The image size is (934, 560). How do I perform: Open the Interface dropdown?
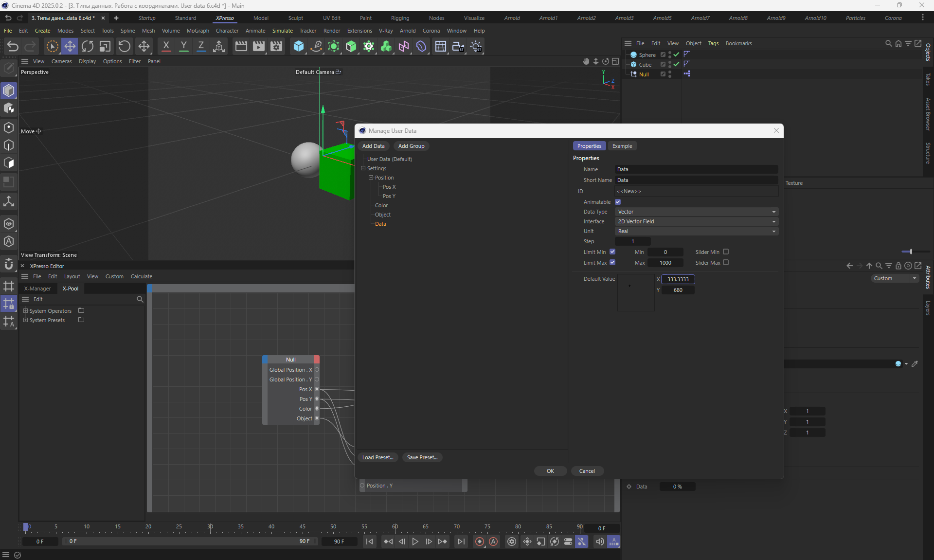click(696, 221)
